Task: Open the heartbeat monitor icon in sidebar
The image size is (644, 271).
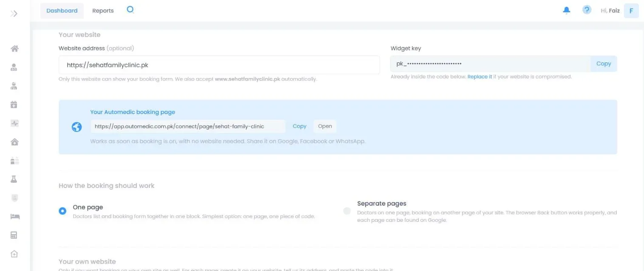Action: pyautogui.click(x=14, y=123)
